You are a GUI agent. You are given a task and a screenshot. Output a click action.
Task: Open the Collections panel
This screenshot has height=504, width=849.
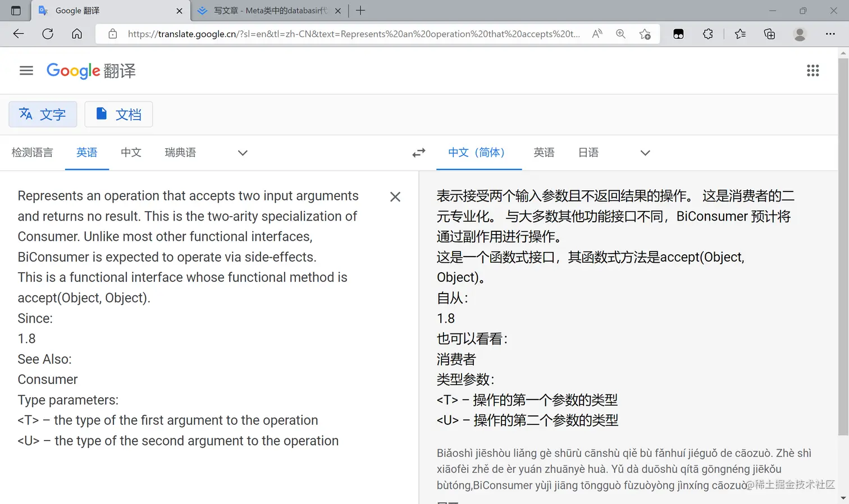pyautogui.click(x=770, y=34)
